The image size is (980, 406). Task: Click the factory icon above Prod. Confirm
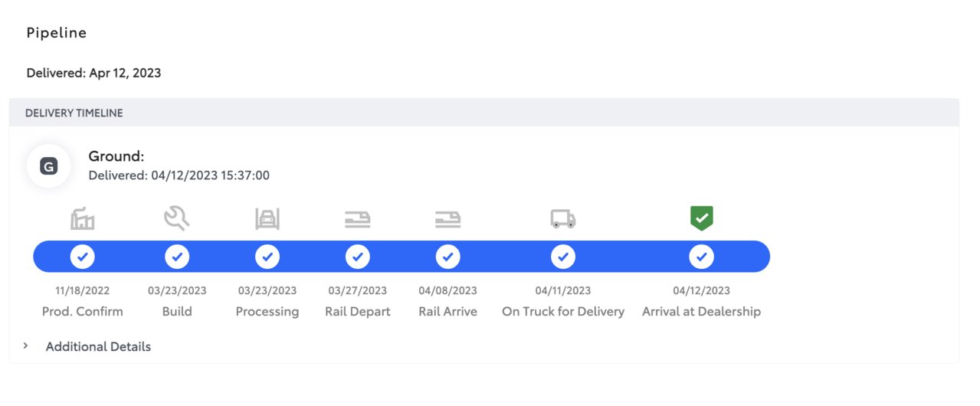pyautogui.click(x=82, y=220)
